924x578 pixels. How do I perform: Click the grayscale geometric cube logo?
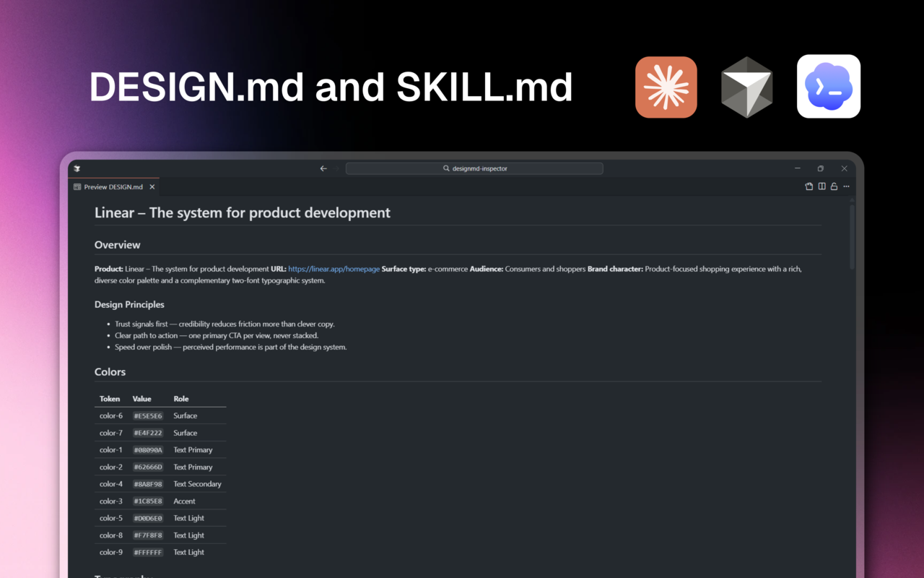pos(746,86)
